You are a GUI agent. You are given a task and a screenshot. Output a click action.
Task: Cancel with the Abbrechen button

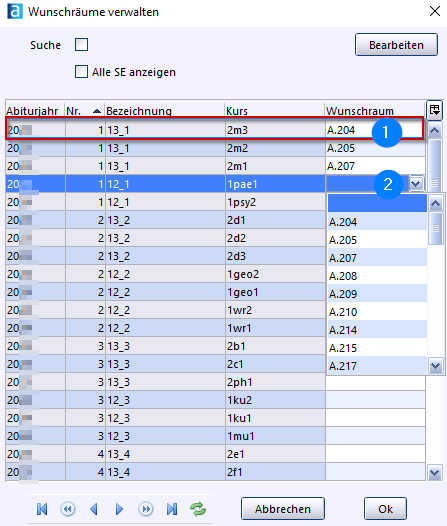pos(283,509)
